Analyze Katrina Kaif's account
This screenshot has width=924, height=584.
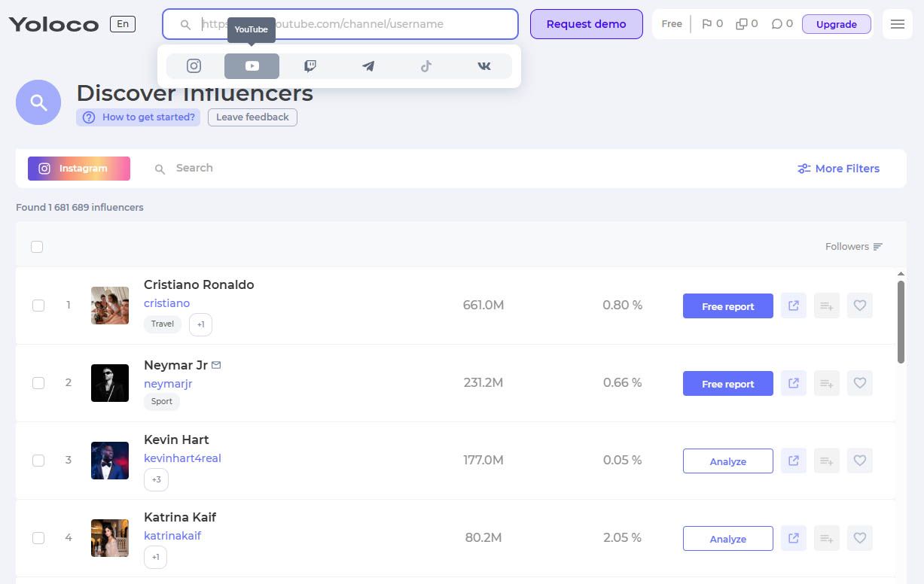pos(728,539)
